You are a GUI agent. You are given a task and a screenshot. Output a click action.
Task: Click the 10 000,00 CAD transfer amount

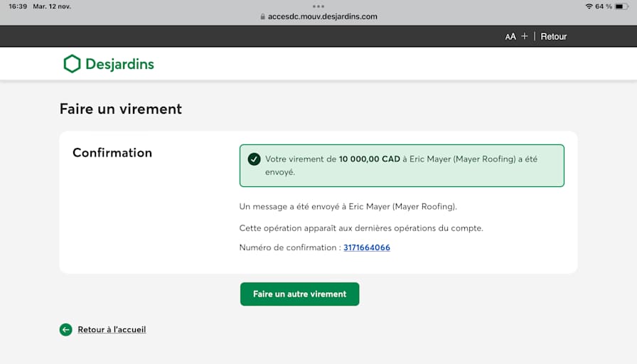pos(370,159)
